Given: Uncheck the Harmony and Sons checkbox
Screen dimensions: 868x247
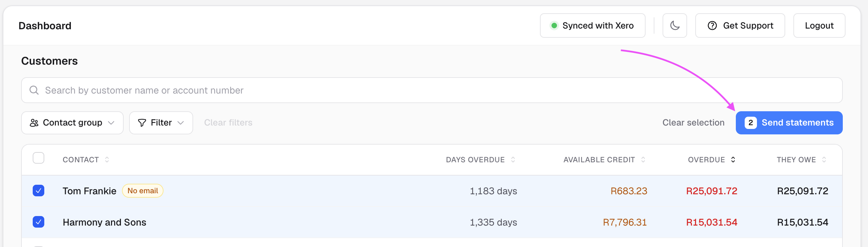Looking at the screenshot, I should [x=38, y=222].
